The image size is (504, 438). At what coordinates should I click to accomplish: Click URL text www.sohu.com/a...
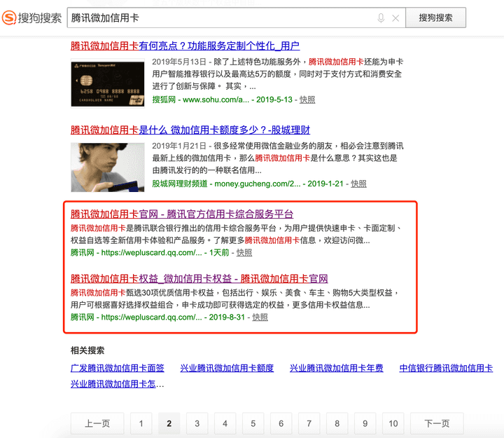216,100
